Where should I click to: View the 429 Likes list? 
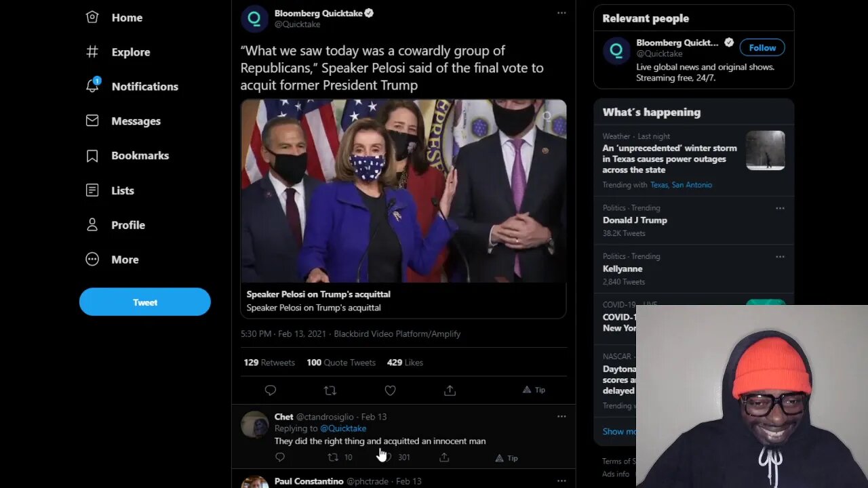coord(405,363)
